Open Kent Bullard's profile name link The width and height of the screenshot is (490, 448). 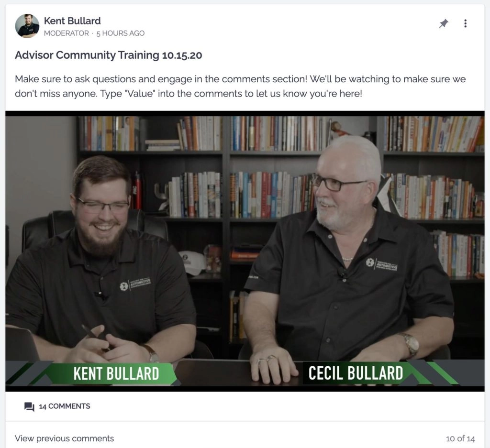[x=72, y=21]
